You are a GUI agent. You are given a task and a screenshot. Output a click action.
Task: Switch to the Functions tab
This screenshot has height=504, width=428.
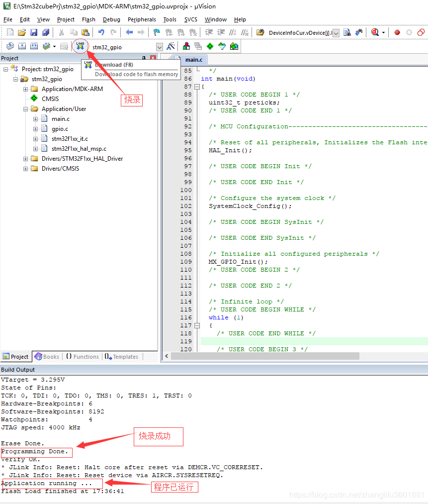click(83, 356)
